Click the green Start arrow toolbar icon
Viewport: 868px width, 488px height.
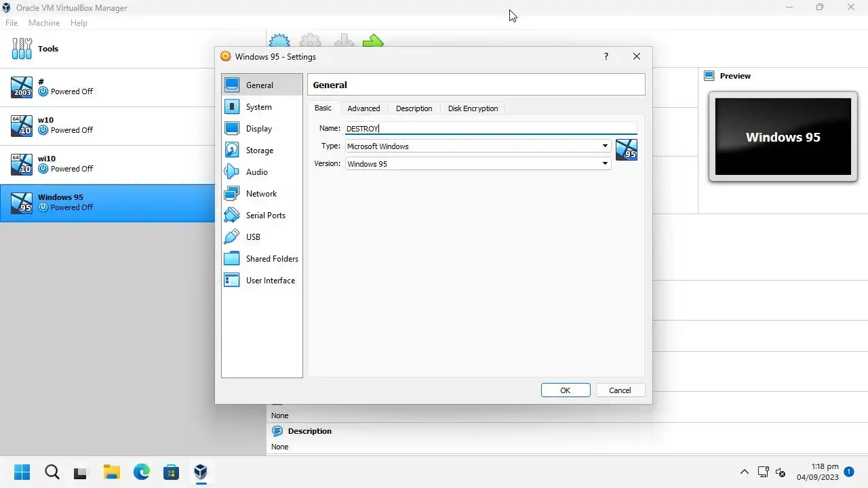tap(373, 41)
